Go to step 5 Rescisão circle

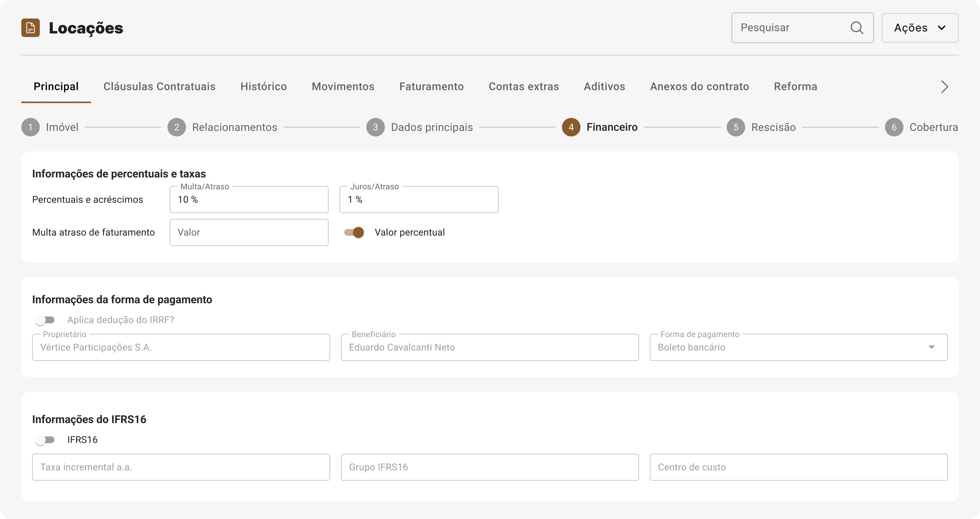click(736, 127)
